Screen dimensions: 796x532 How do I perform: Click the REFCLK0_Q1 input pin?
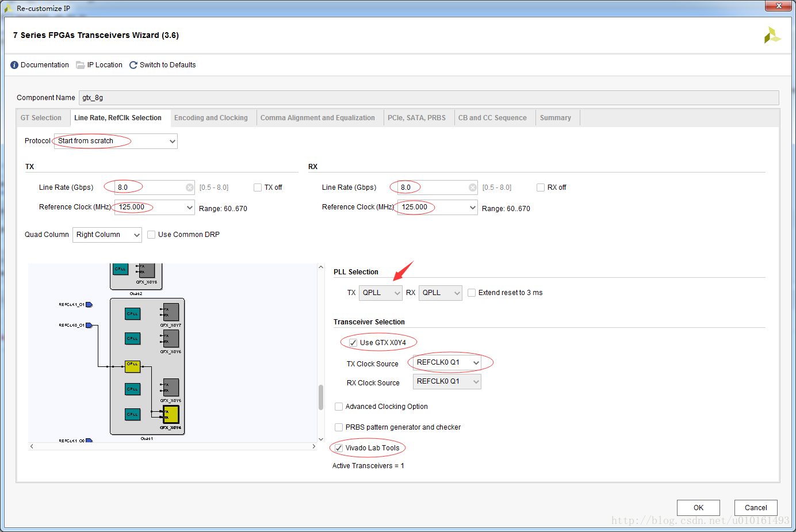(x=89, y=326)
